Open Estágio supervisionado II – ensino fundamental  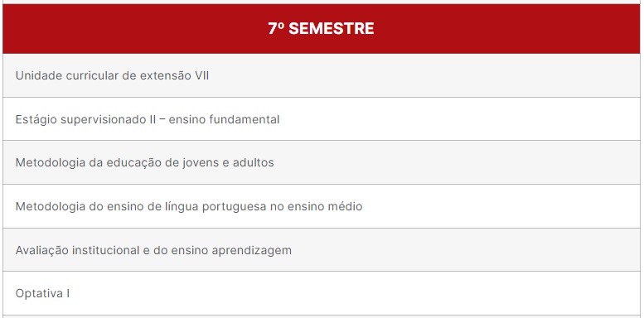click(322, 119)
